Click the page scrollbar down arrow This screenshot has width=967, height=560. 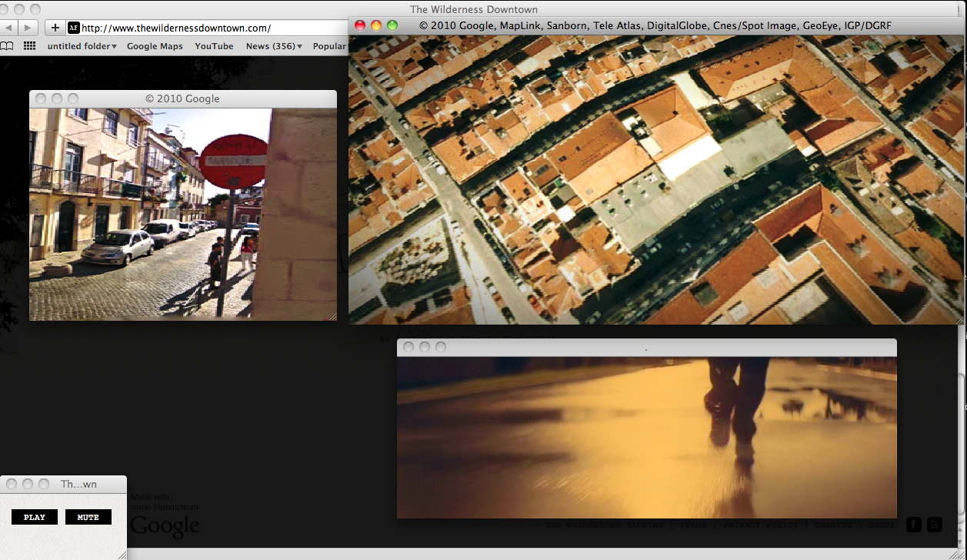coord(961,542)
